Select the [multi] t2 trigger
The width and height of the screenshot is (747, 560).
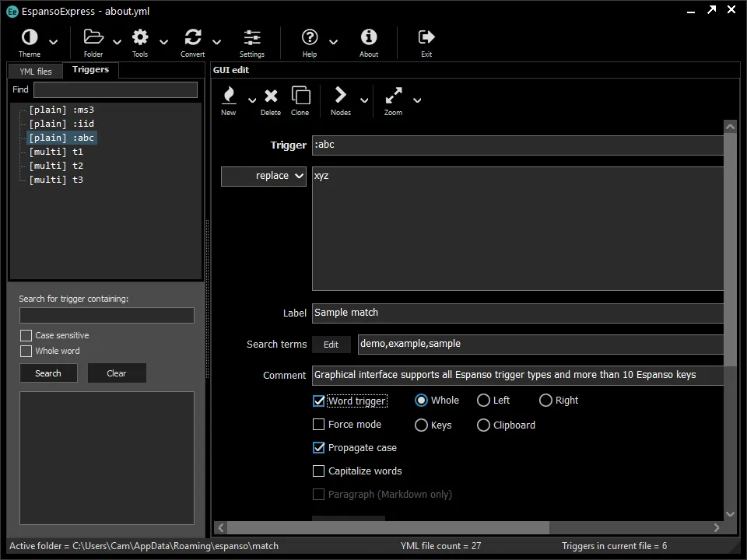[x=56, y=166]
